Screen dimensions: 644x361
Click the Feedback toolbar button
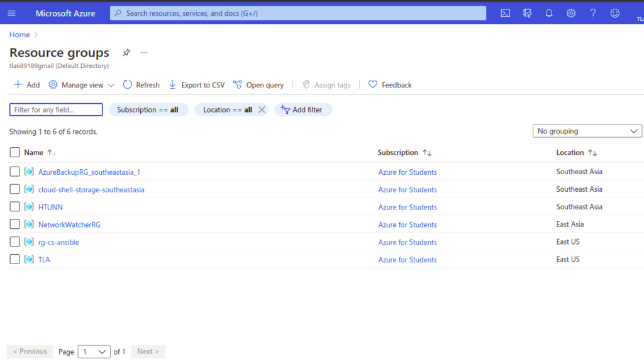[x=390, y=85]
